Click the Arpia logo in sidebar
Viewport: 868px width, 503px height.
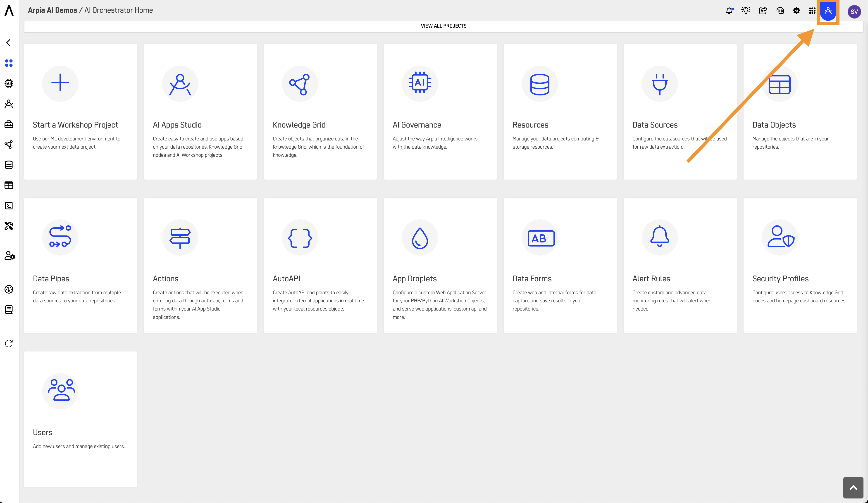(x=9, y=11)
